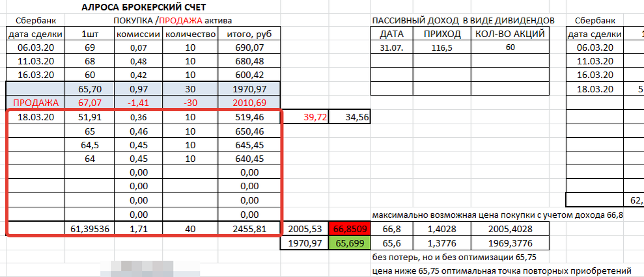The height and width of the screenshot is (277, 644).
Task: Click the commission cell 0,46
Action: point(139,131)
